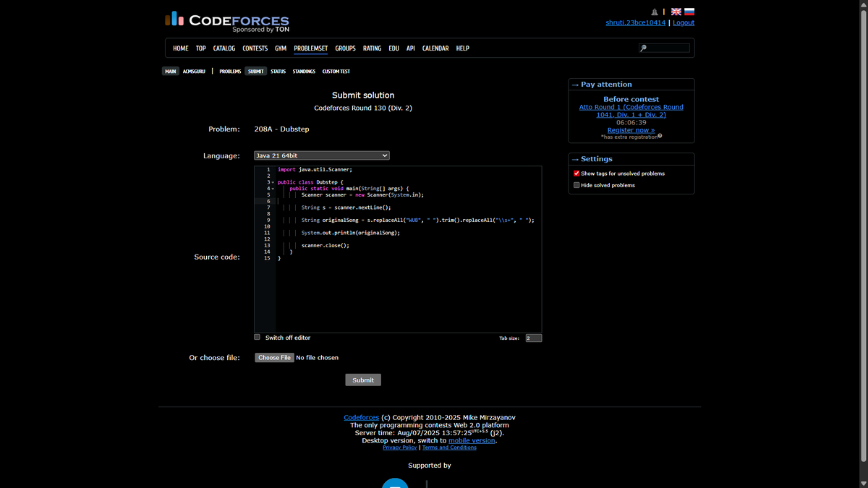
Task: Open Terms and Conditions link
Action: tap(449, 448)
